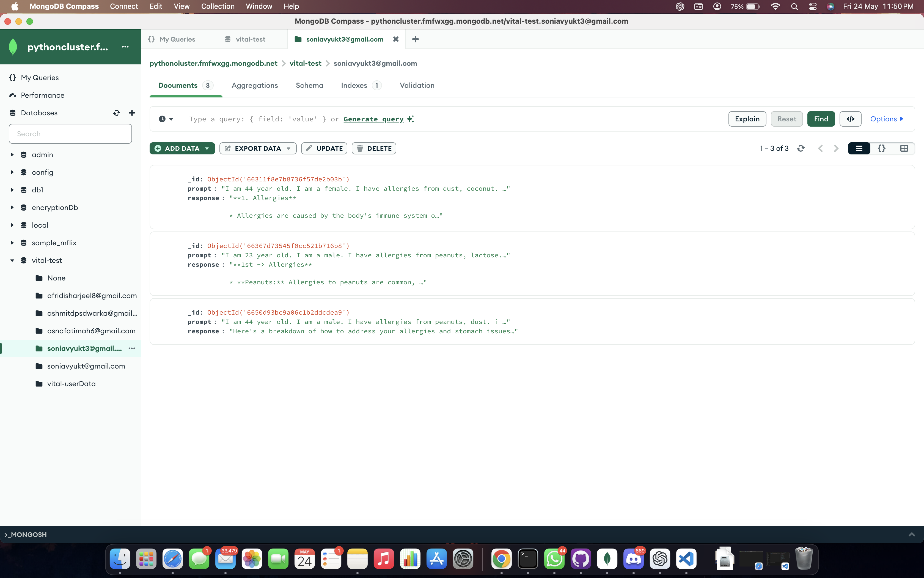This screenshot has height=578, width=924.
Task: Click the MongoDB leaf logo
Action: (13, 47)
